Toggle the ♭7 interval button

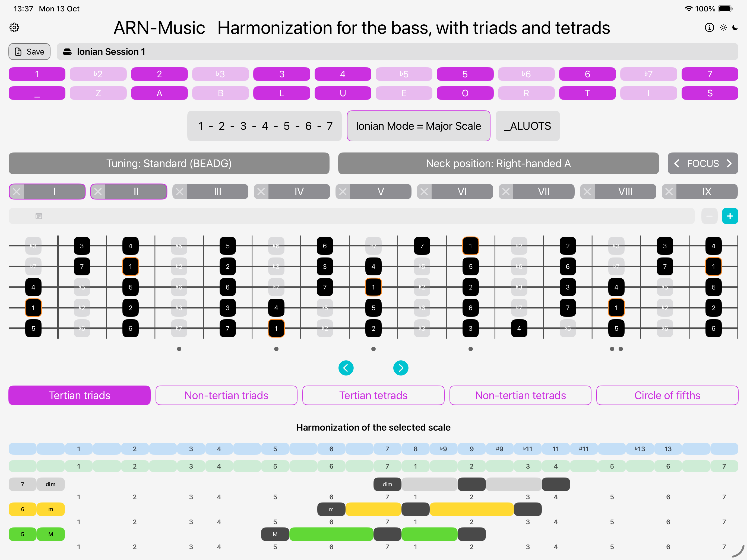pos(648,74)
